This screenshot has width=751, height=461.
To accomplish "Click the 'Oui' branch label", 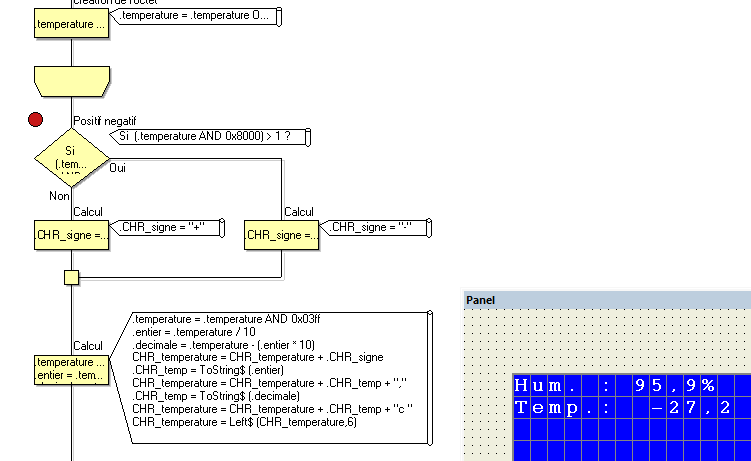I will coord(117,168).
